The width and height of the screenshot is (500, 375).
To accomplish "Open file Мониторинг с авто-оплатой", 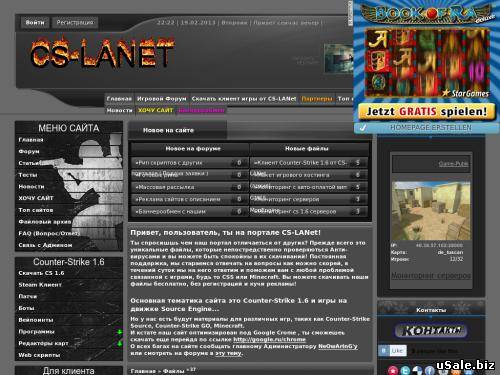I will [x=300, y=187].
